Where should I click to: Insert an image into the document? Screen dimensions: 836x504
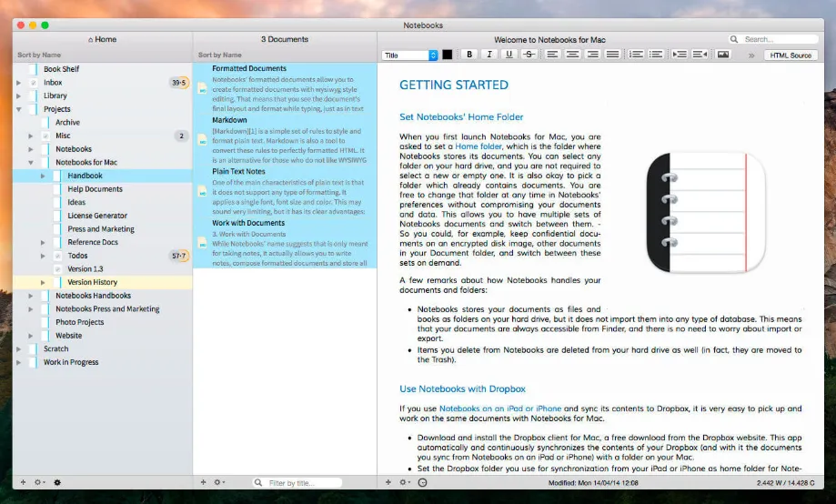[723, 55]
